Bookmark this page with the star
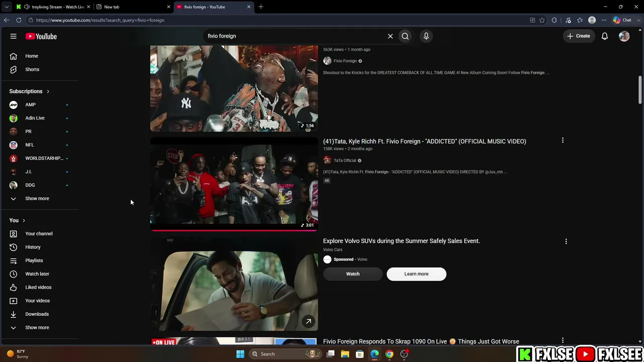Screen dimensions: 644x362 [x=542, y=20]
